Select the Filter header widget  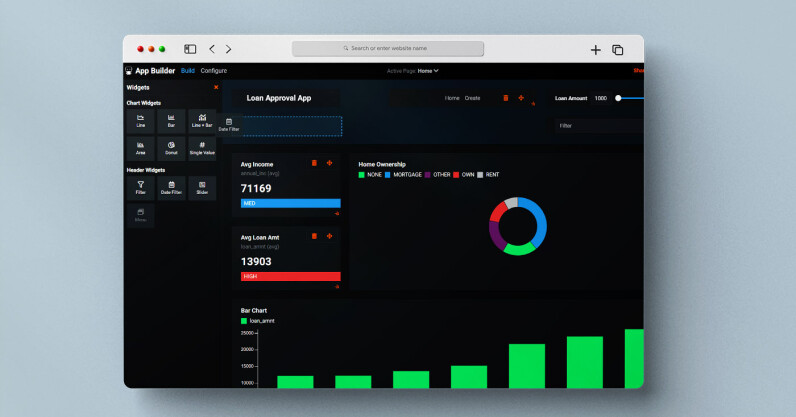[x=141, y=187]
